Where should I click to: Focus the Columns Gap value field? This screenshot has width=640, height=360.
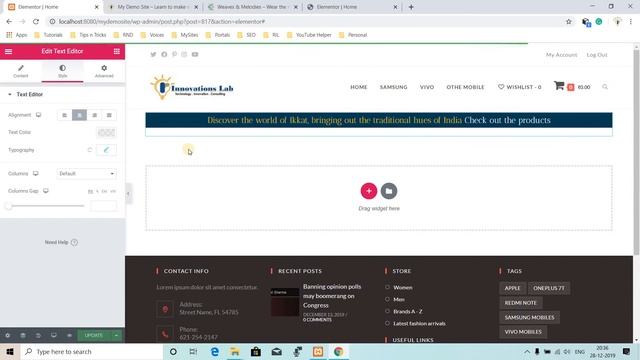click(103, 206)
